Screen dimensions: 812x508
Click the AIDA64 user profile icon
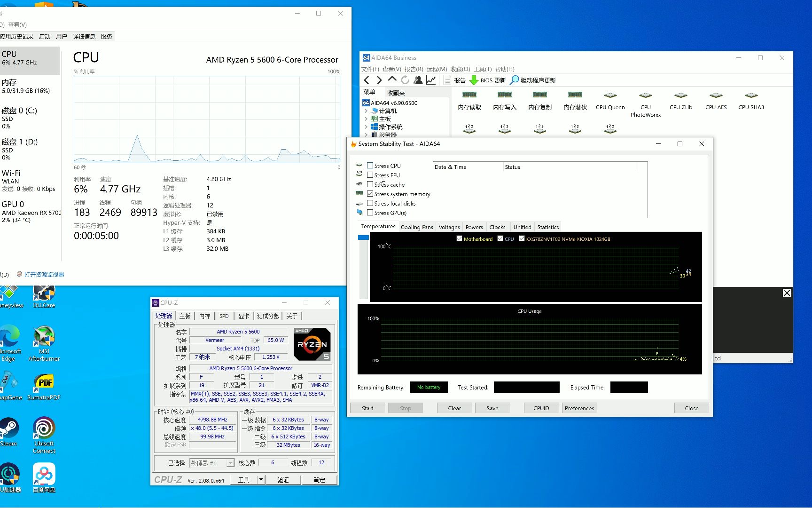(x=418, y=80)
